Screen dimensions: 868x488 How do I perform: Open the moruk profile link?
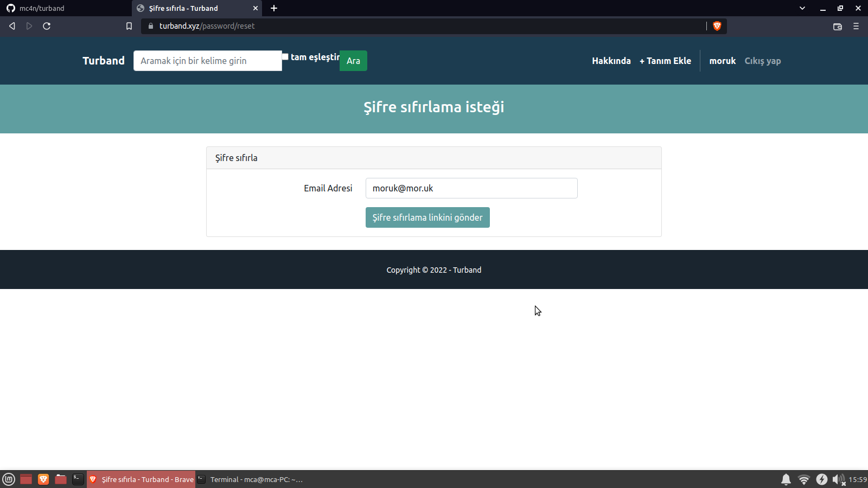tap(723, 61)
